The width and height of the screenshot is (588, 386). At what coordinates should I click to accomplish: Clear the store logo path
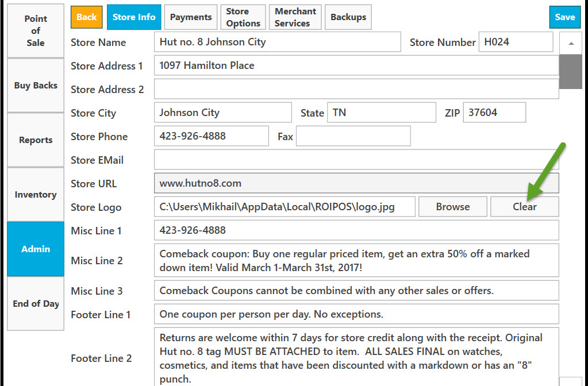tap(525, 207)
